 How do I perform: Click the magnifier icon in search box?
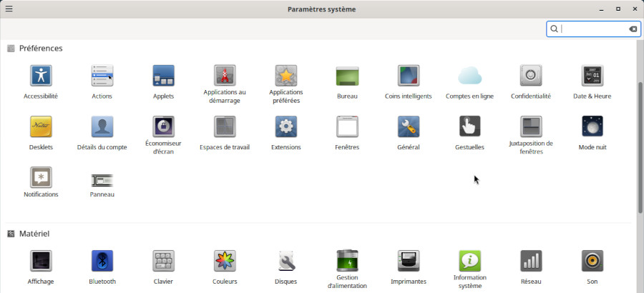554,29
